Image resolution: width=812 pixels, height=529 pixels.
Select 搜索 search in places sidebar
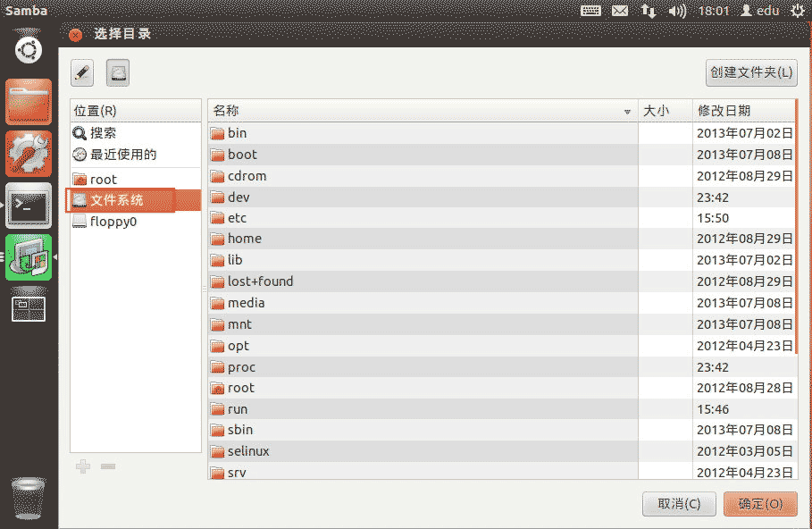click(103, 133)
